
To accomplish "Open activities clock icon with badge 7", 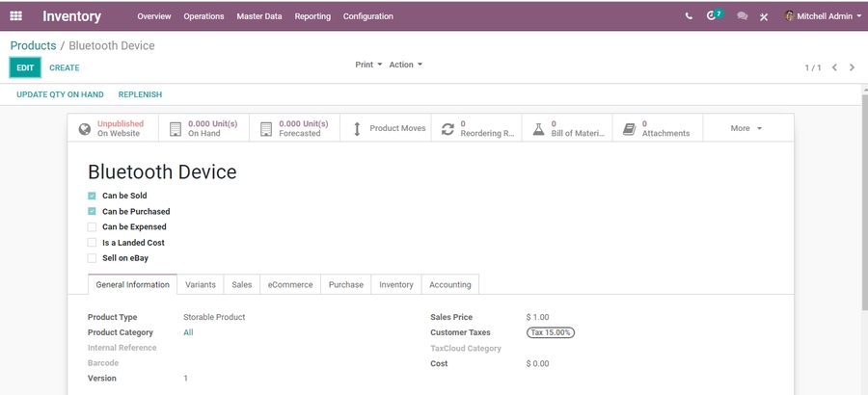I will (713, 16).
